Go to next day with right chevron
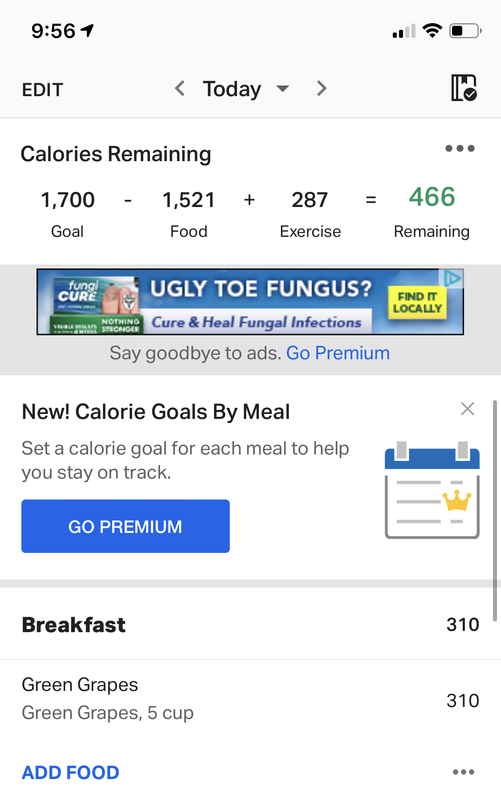Image resolution: width=501 pixels, height=800 pixels. coord(321,88)
